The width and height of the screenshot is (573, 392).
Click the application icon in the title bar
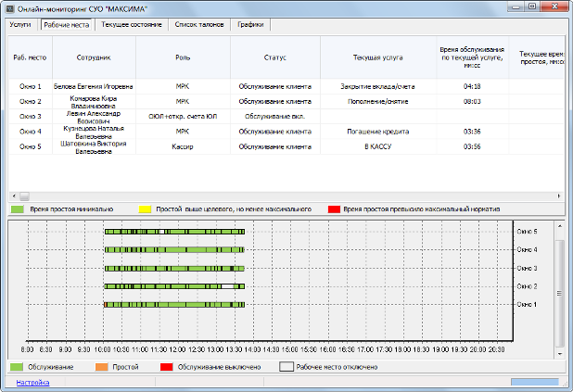[10, 7]
